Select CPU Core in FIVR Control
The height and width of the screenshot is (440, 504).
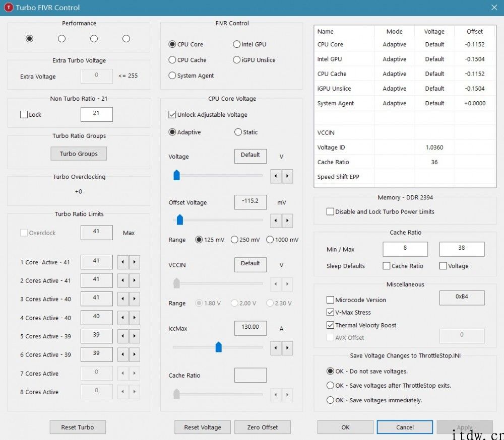pos(186,44)
